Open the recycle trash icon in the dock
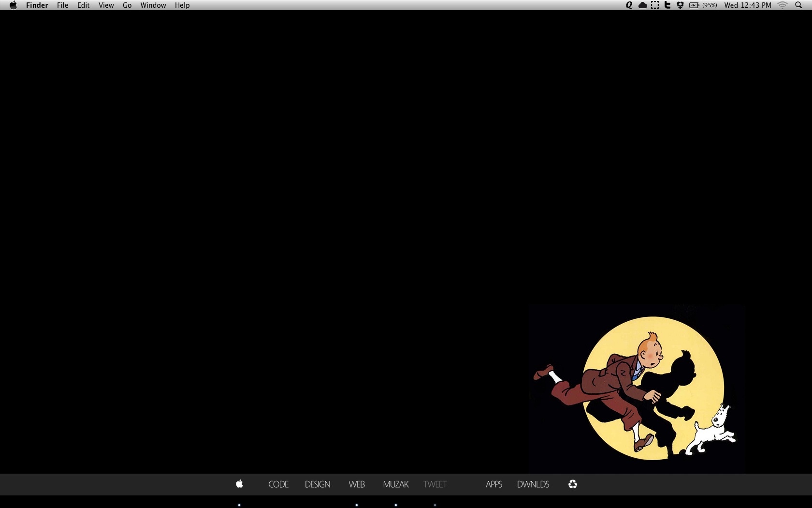812x508 pixels. pos(573,484)
